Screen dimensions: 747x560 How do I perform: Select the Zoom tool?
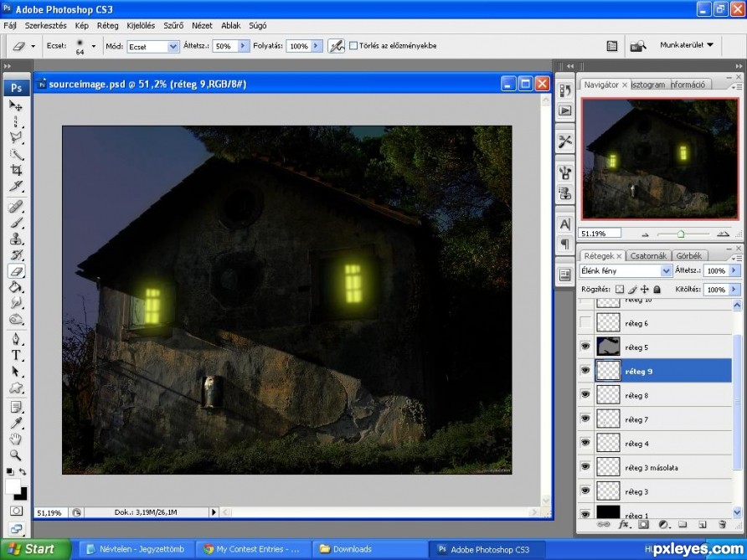(x=16, y=455)
